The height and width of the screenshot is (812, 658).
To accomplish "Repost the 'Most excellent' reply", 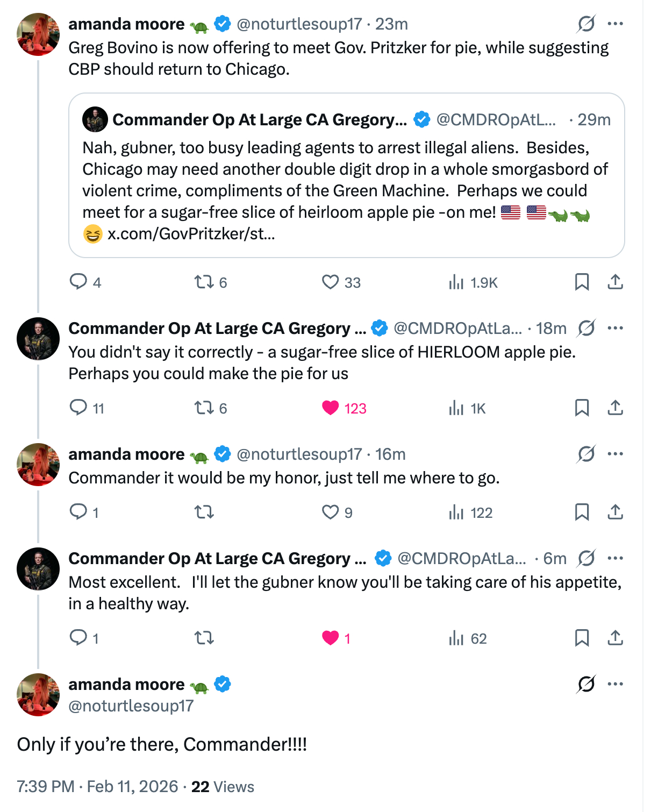I will 204,638.
